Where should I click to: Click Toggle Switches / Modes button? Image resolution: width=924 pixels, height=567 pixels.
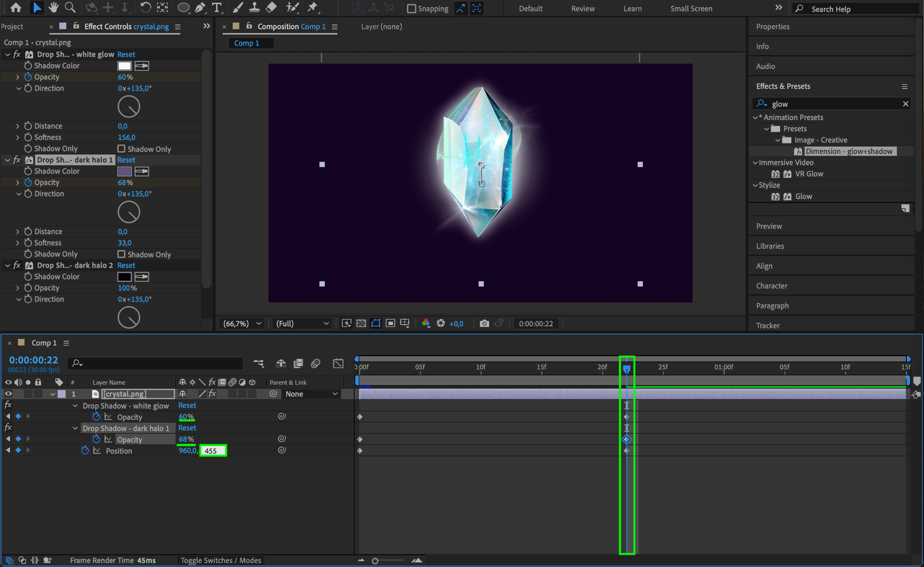[221, 560]
